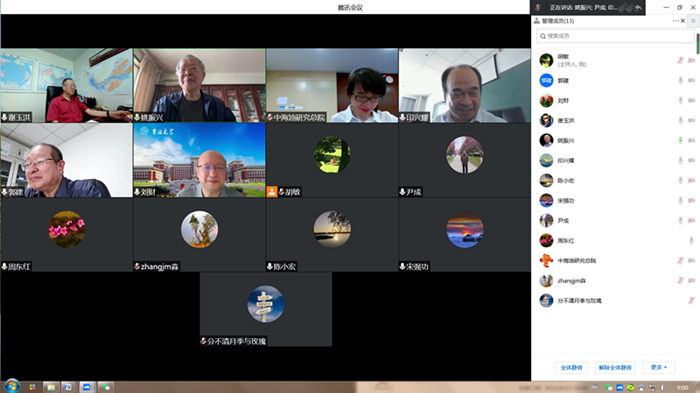Click hamburger menu icon beside member panel
This screenshot has height=393, width=700.
[x=693, y=21]
